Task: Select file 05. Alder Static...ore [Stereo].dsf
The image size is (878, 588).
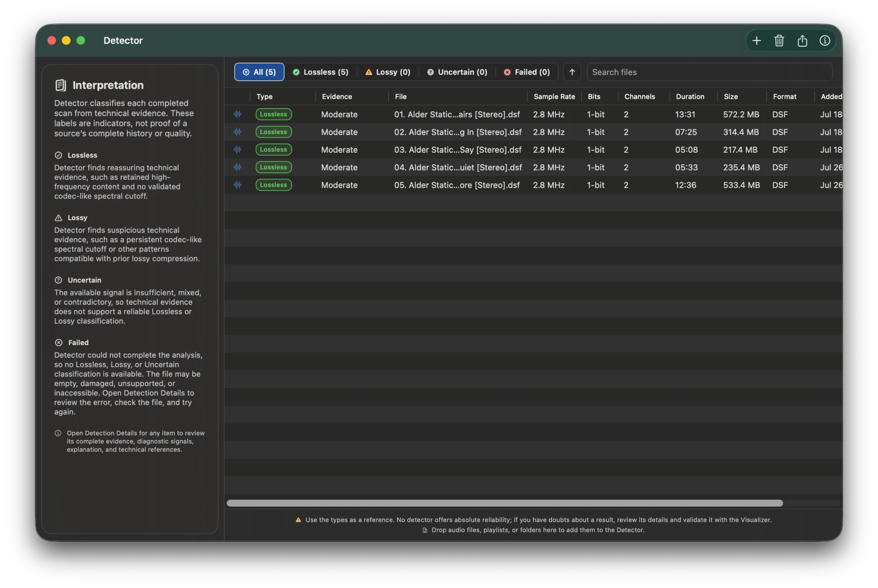Action: coord(457,185)
